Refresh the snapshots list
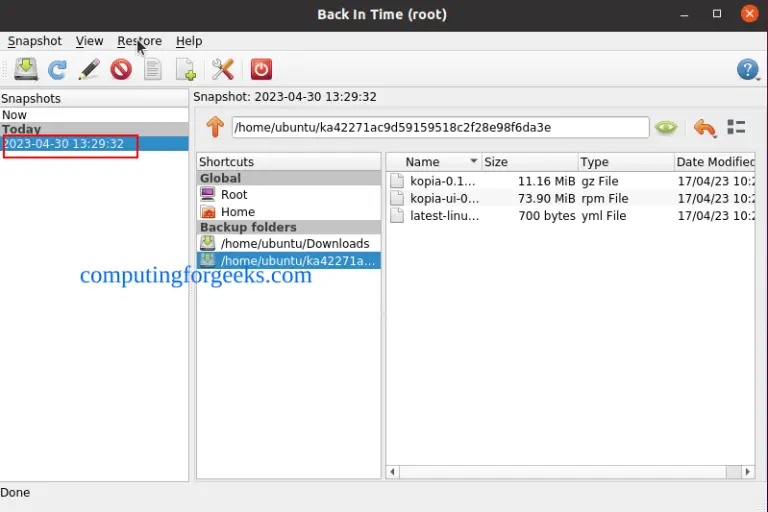Screen dimensions: 768x512 click(x=57, y=69)
